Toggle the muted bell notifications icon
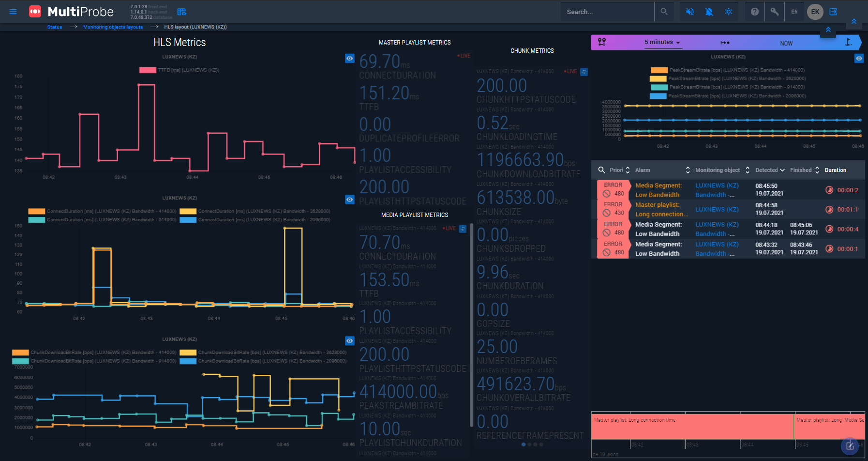This screenshot has width=868, height=461. [709, 12]
